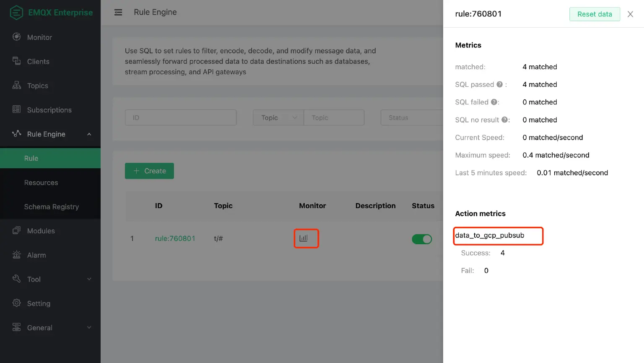Open the Topic filter dropdown
This screenshot has width=644, height=363.
point(278,118)
